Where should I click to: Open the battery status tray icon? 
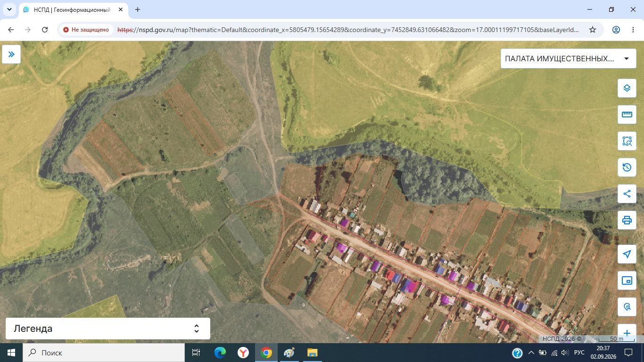coord(543,353)
